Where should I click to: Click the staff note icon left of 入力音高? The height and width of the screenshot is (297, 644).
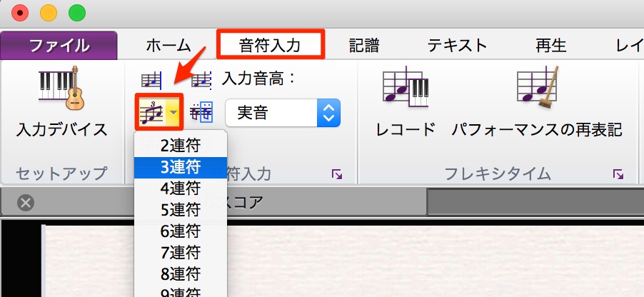[201, 80]
